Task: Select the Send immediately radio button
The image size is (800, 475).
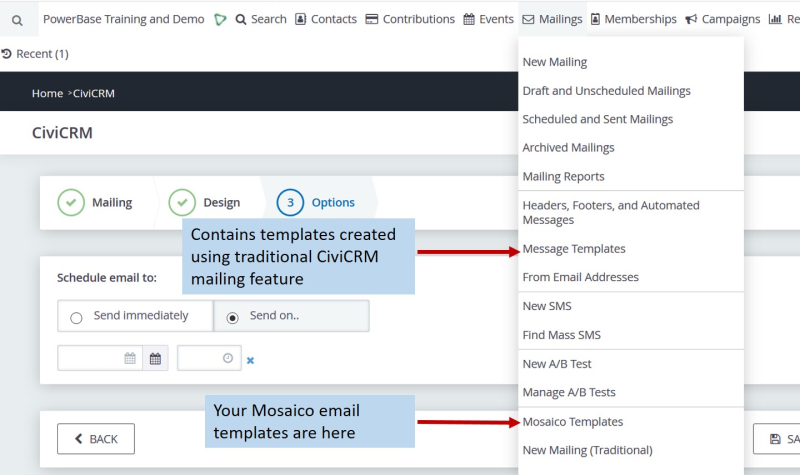Action: click(x=77, y=318)
